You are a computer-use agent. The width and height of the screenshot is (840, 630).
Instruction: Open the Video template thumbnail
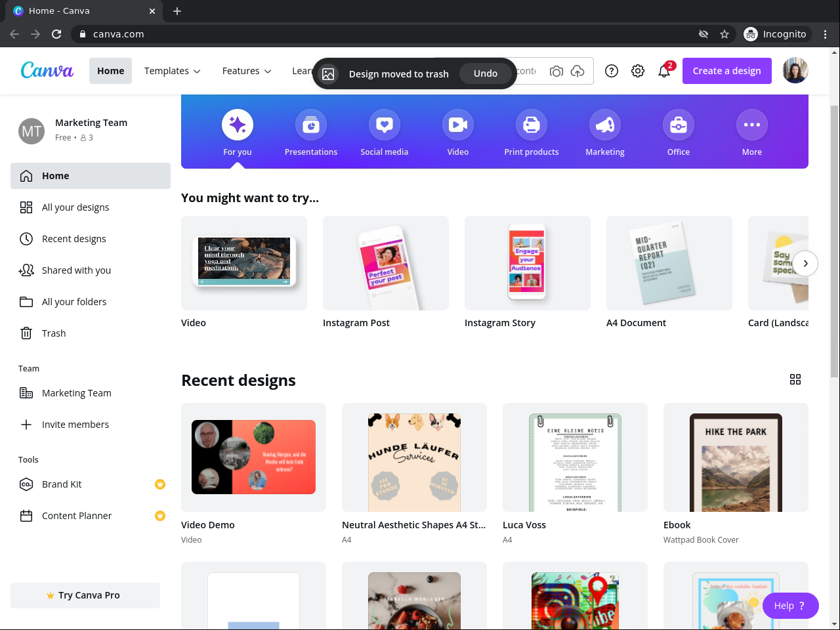tap(244, 263)
